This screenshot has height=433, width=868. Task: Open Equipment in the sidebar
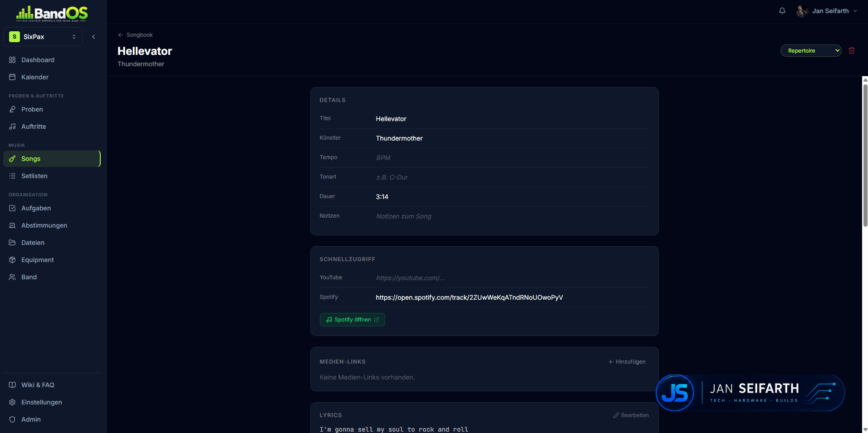(52, 260)
